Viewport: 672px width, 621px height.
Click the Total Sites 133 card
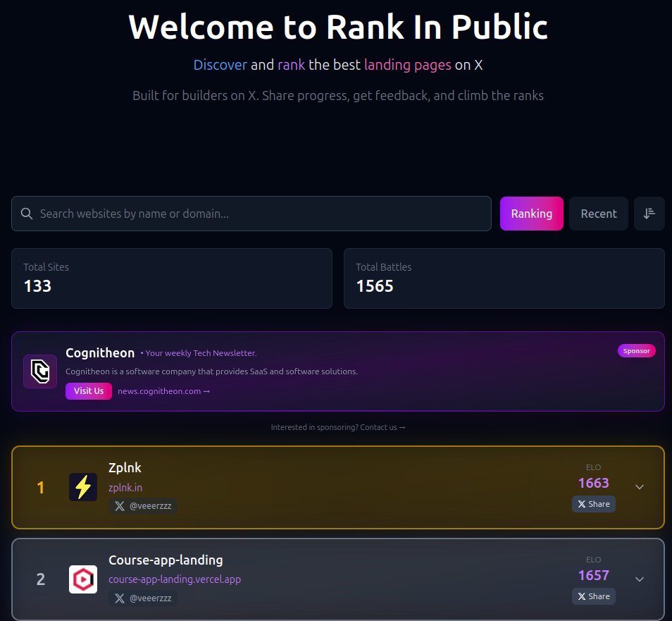pyautogui.click(x=172, y=278)
